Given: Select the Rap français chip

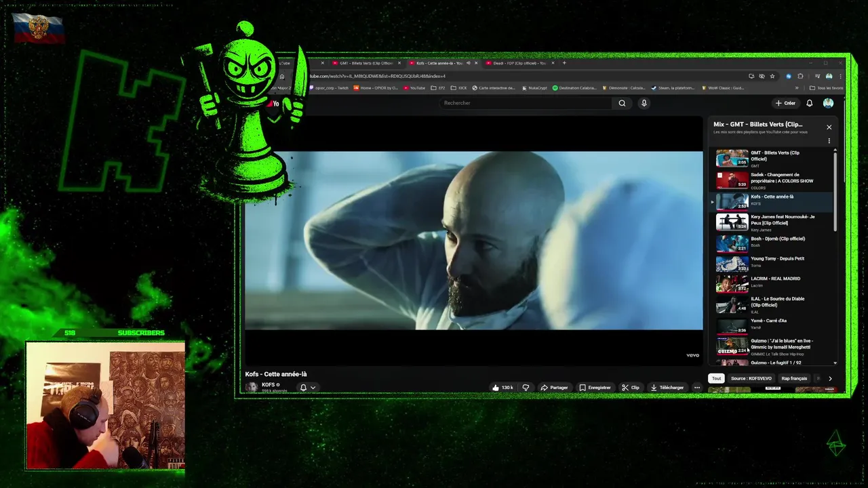Looking at the screenshot, I should [794, 378].
